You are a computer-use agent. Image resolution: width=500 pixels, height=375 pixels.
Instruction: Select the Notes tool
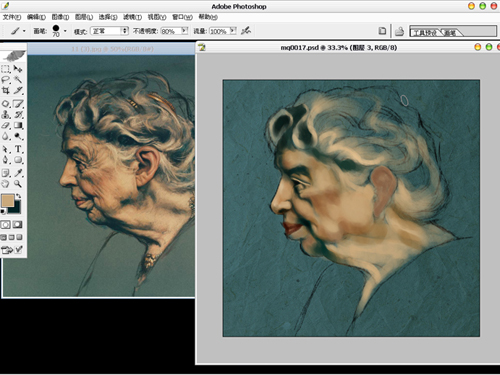tap(6, 173)
